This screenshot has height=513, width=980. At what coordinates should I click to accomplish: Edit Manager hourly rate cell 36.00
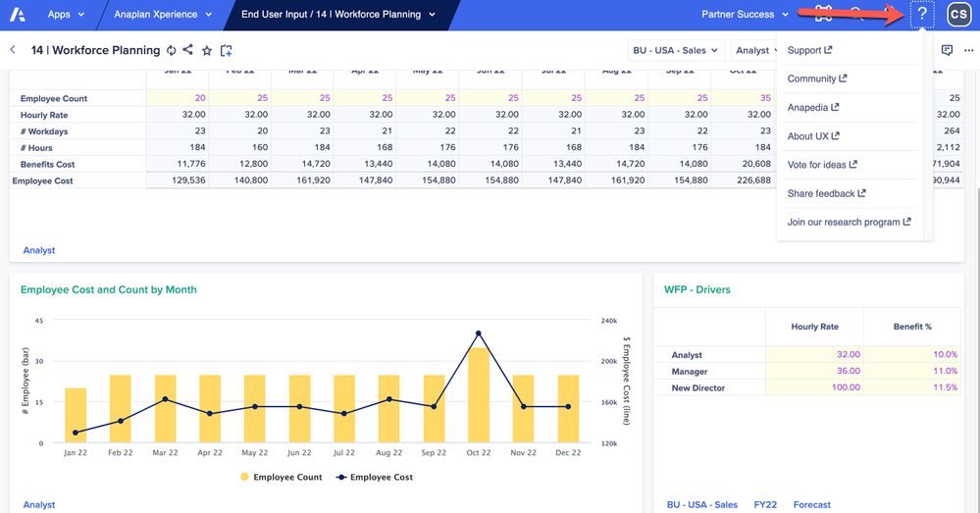tap(814, 371)
